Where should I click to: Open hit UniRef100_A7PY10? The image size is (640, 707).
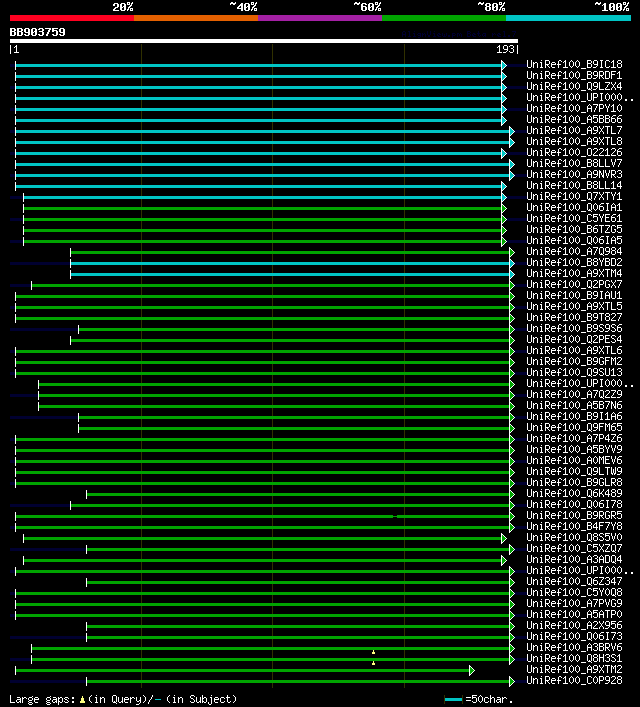[574, 109]
